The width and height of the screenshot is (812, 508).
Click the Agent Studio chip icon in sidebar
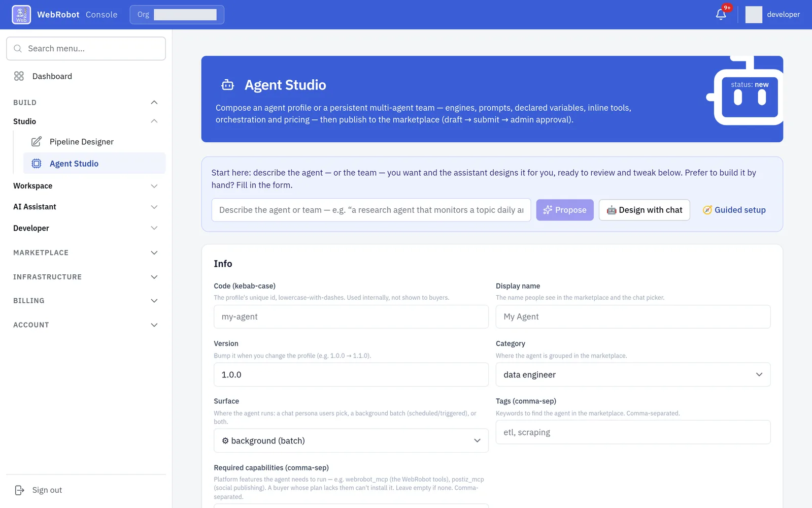(37, 164)
